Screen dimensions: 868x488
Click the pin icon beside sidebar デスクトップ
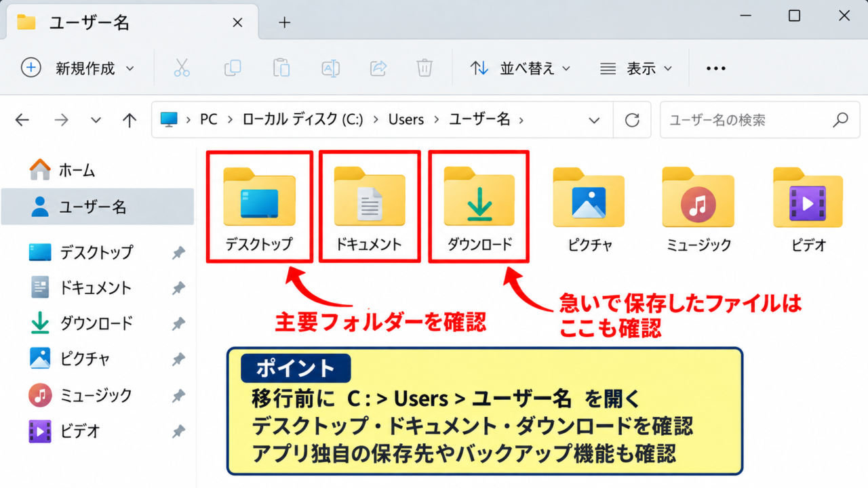tap(178, 253)
